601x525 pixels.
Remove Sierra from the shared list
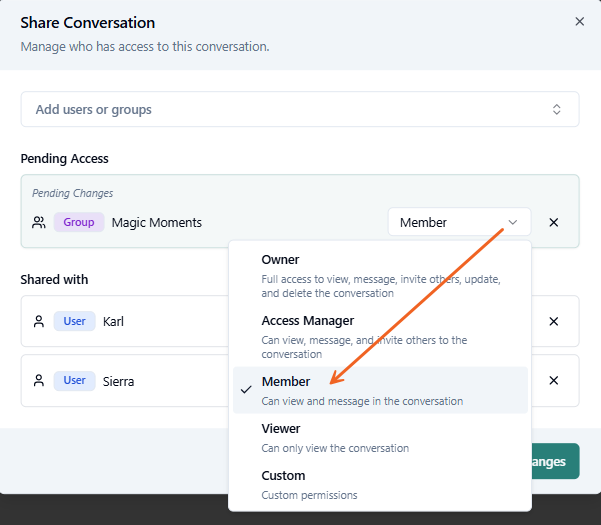click(553, 381)
